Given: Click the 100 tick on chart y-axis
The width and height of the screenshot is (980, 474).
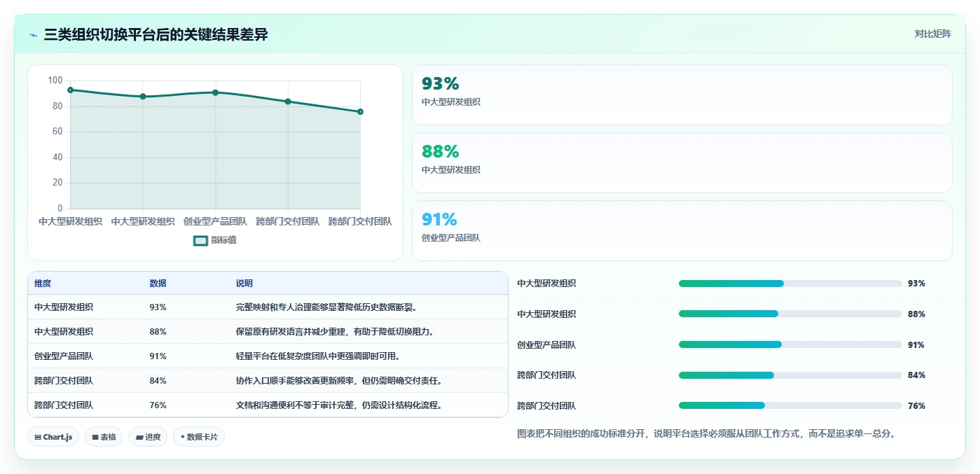Looking at the screenshot, I should coord(55,81).
